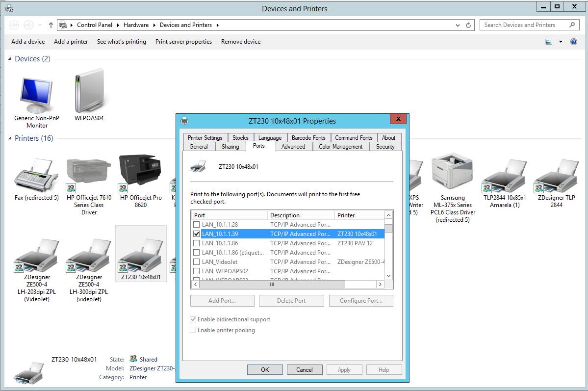Image resolution: width=588 pixels, height=391 pixels.
Task: Select ZDesigner ZE500-4 LH-203dpi ZPL printer icon
Action: point(36,255)
